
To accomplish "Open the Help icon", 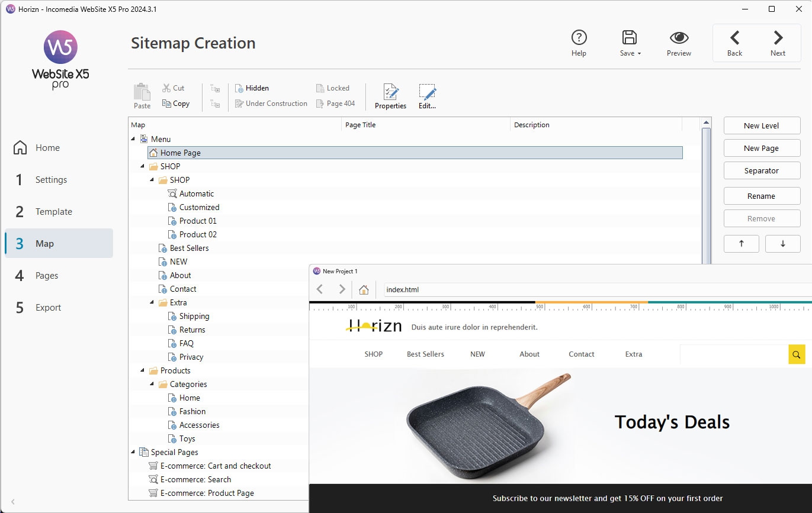I will (x=579, y=38).
